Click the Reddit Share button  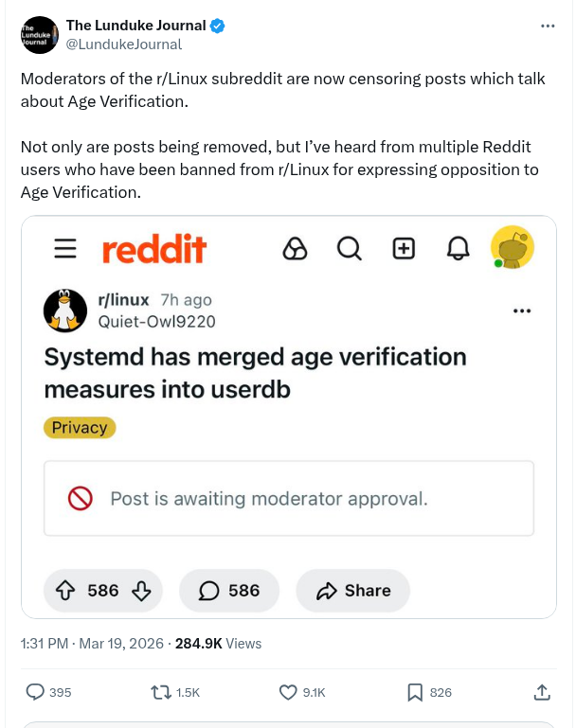click(x=353, y=591)
